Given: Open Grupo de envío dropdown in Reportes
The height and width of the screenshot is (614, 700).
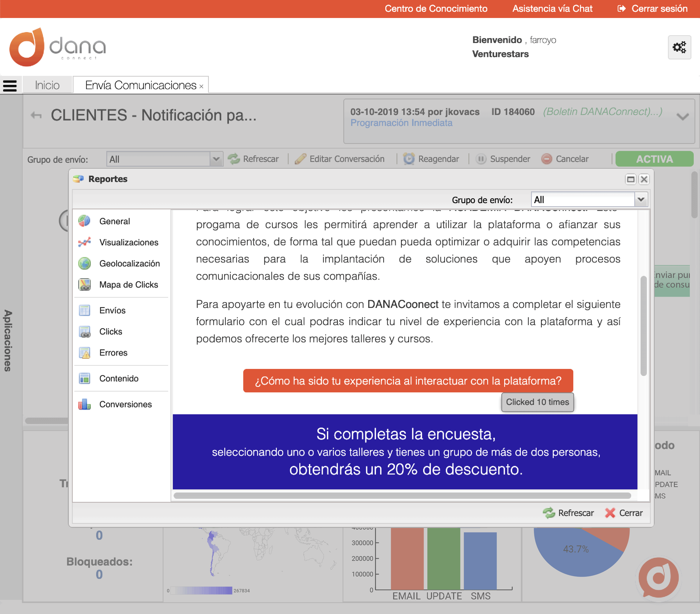Looking at the screenshot, I should [641, 199].
